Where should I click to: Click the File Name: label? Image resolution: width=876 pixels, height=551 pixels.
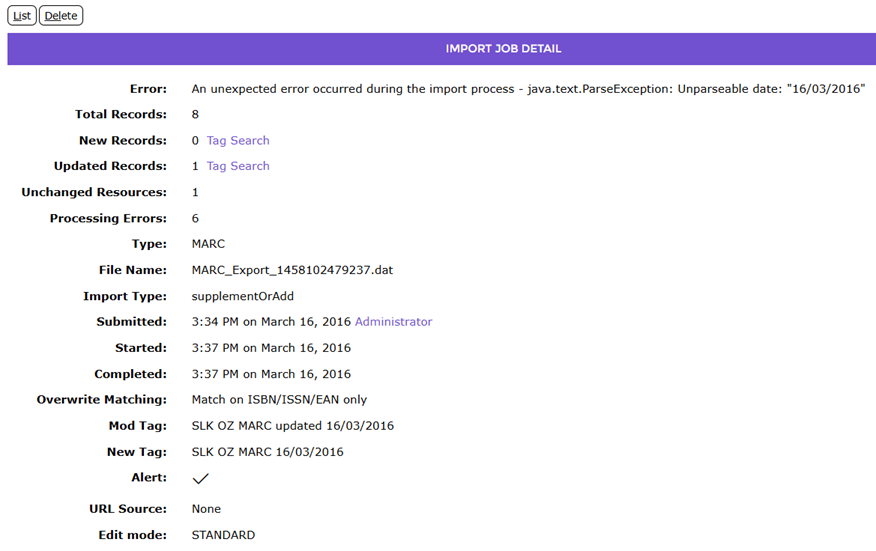click(132, 270)
